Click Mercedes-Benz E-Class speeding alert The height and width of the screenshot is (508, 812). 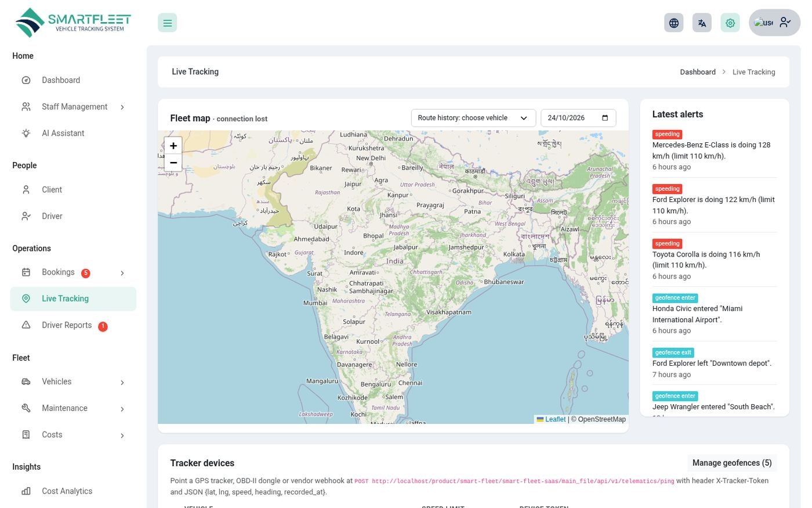(714, 150)
